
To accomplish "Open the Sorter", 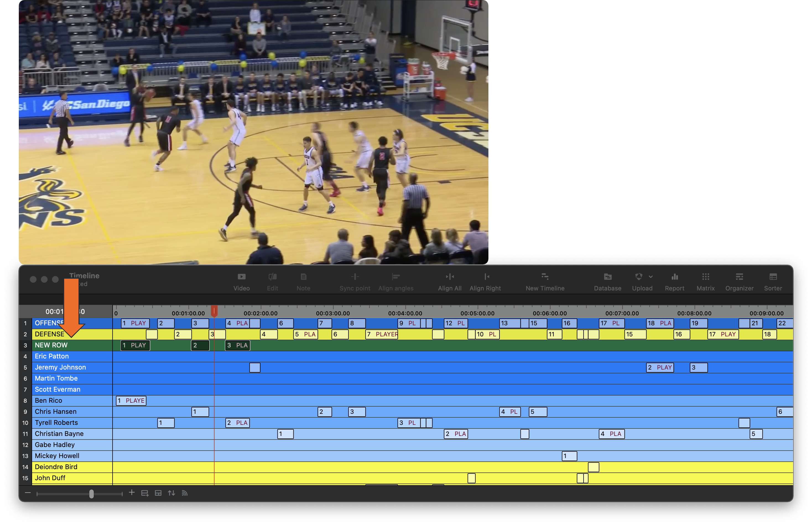I will (x=772, y=280).
